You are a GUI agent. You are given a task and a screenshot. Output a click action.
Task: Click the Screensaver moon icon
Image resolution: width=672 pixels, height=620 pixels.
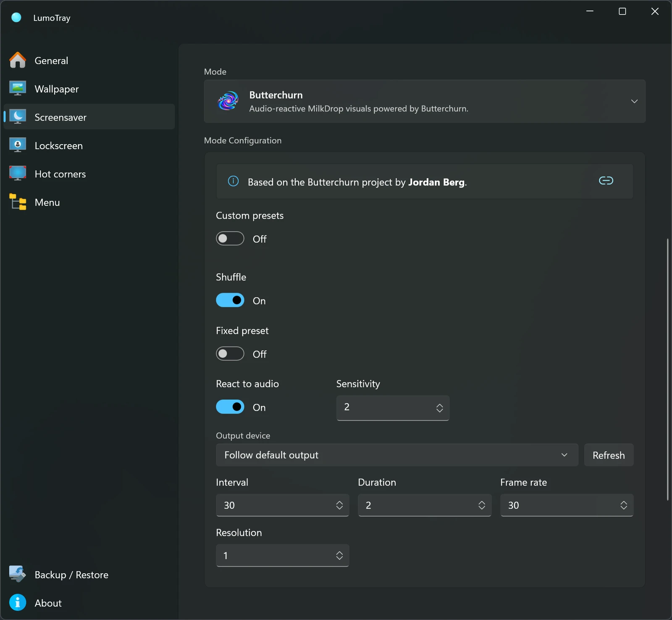pyautogui.click(x=18, y=117)
